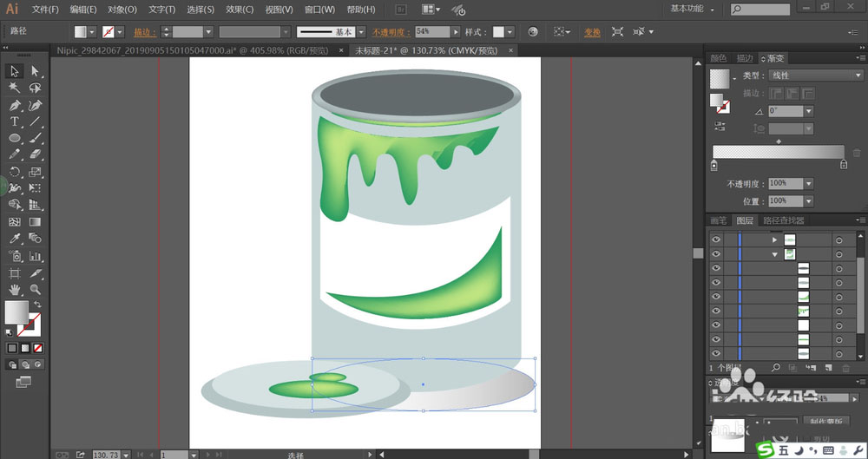Select the Gradient tool in toolbox
Screen dimensions: 868x459
tap(36, 222)
